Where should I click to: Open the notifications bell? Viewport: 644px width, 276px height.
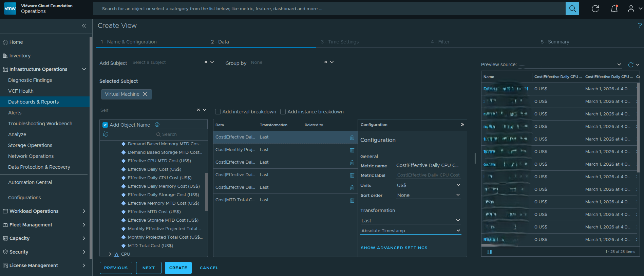coord(614,8)
